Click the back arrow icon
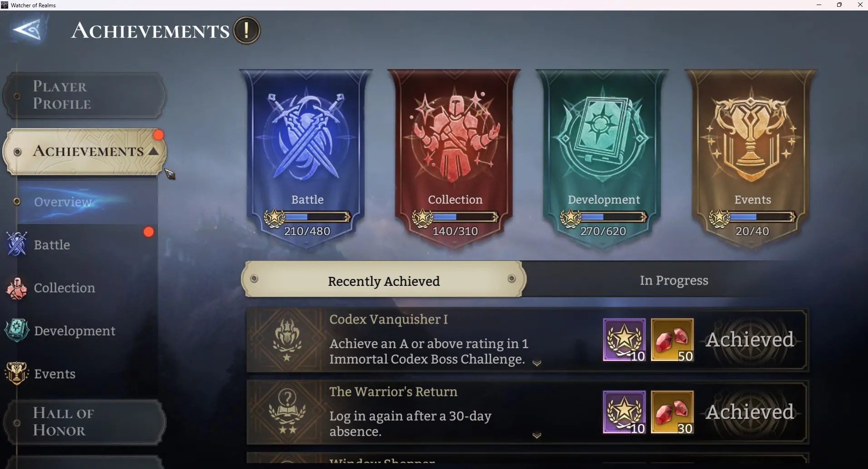868x469 pixels. pos(27,30)
